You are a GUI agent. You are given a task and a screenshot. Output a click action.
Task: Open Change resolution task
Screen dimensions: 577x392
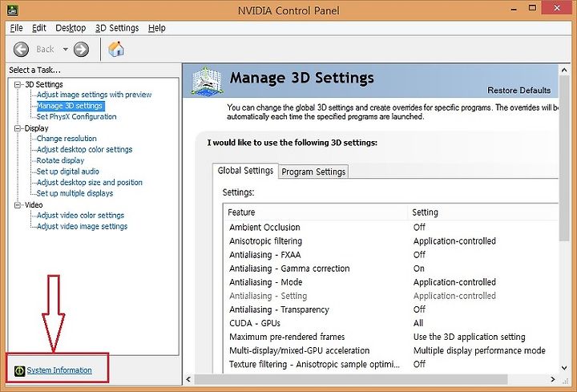[67, 139]
